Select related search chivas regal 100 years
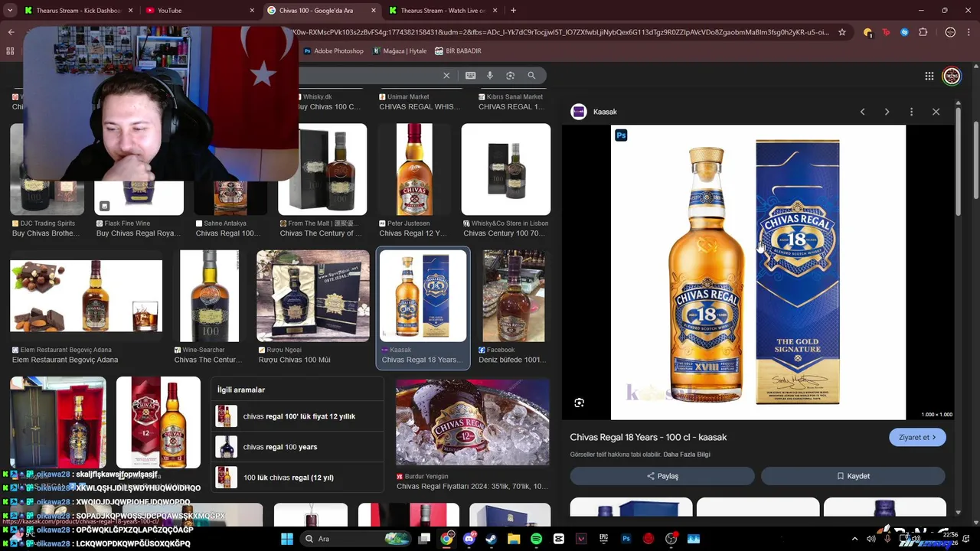The image size is (980, 551). point(297,447)
